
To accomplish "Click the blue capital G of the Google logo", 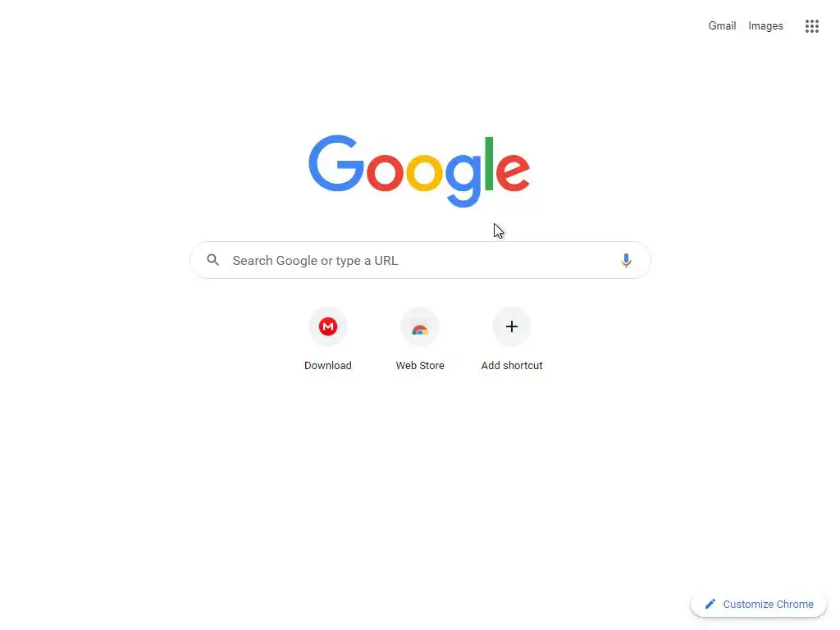I will click(336, 163).
